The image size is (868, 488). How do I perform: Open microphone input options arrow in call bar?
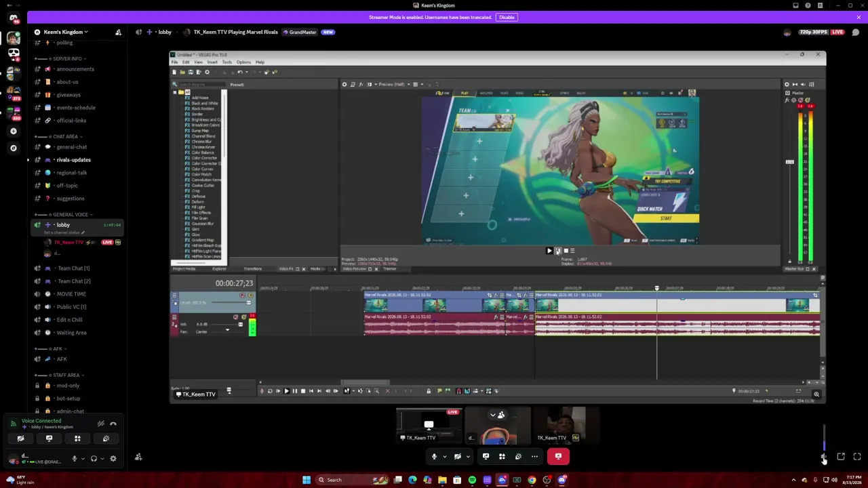pyautogui.click(x=444, y=456)
